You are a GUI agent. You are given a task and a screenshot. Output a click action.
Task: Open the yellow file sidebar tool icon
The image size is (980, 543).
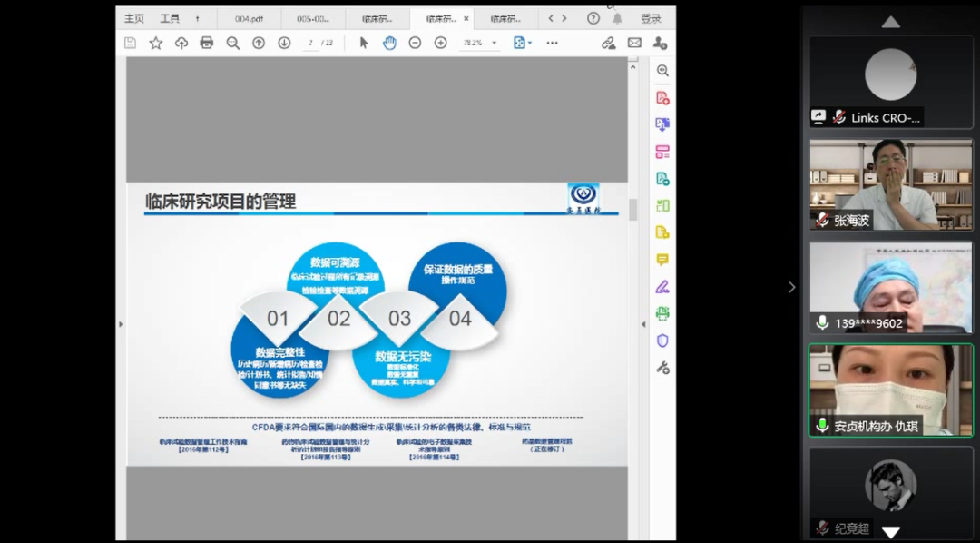pyautogui.click(x=662, y=232)
